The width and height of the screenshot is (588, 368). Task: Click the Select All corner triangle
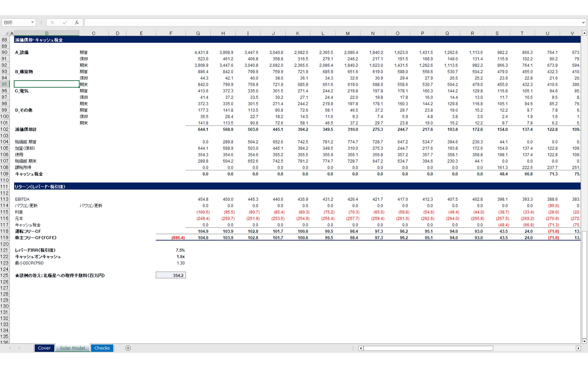coord(7,33)
